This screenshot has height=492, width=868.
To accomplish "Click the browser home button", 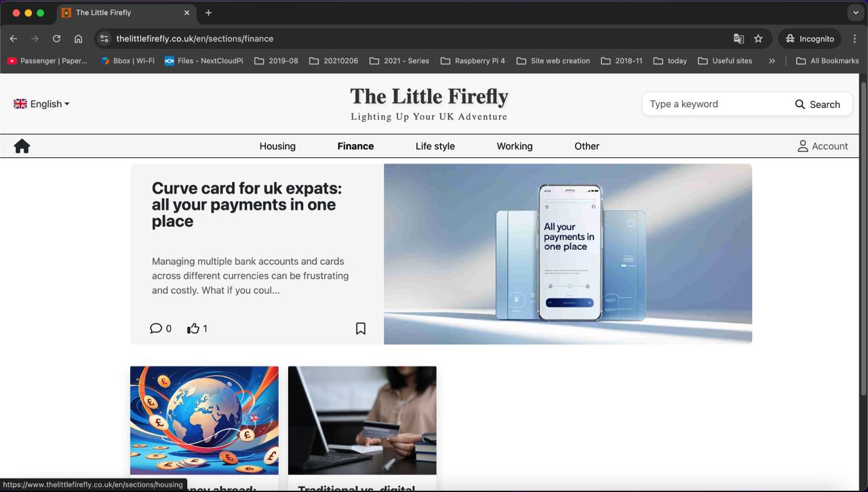I will (79, 39).
